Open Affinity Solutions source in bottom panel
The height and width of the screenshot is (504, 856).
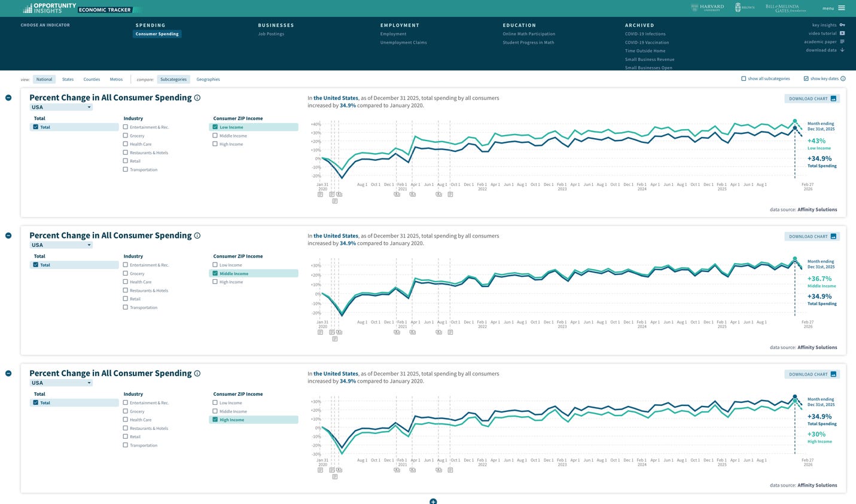point(817,485)
